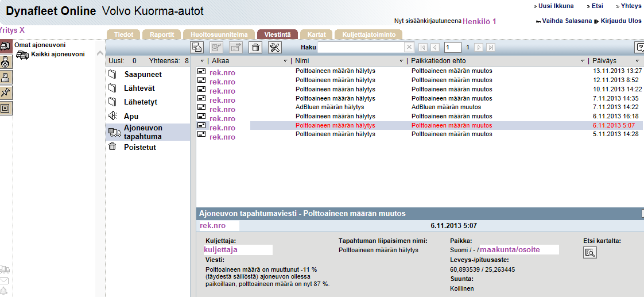
Task: Select the driver face icon in left sidebar
Action: 6,62
